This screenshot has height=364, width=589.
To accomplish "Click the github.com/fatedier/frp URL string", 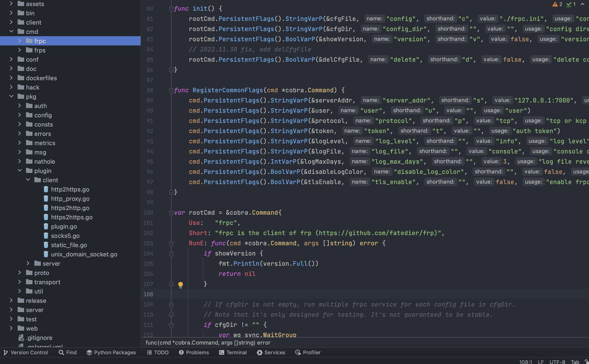I will point(378,233).
